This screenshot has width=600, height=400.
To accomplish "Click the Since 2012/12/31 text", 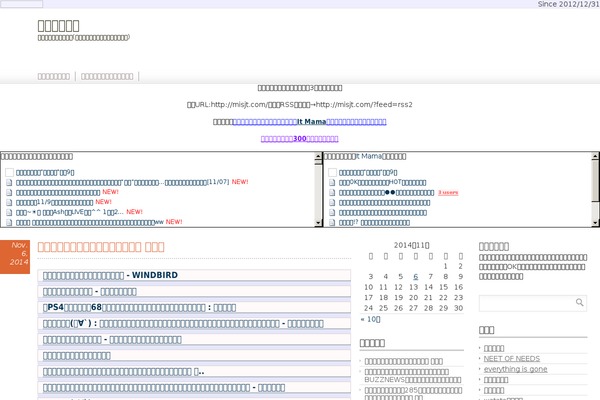I will (x=568, y=4).
